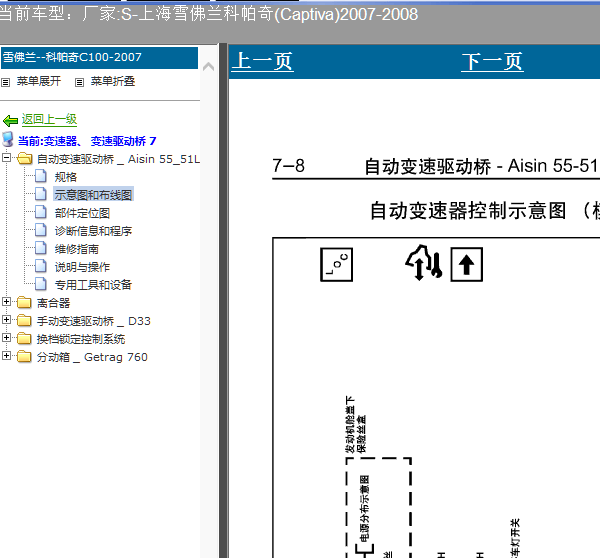Image resolution: width=600 pixels, height=558 pixels.
Task: Click the 当前车型 Captiva 2007-2008 title text
Action: click(x=209, y=15)
